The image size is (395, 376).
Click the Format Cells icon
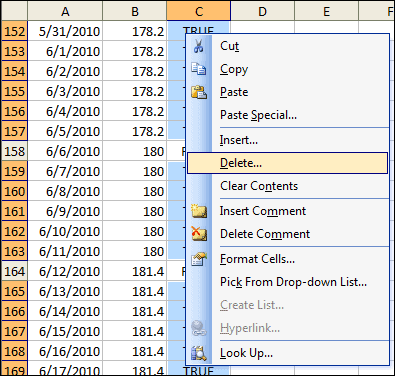pyautogui.click(x=199, y=259)
